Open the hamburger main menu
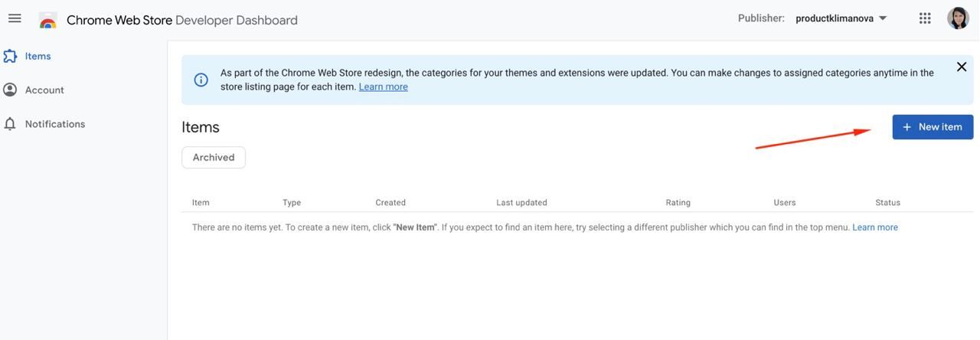 point(15,18)
